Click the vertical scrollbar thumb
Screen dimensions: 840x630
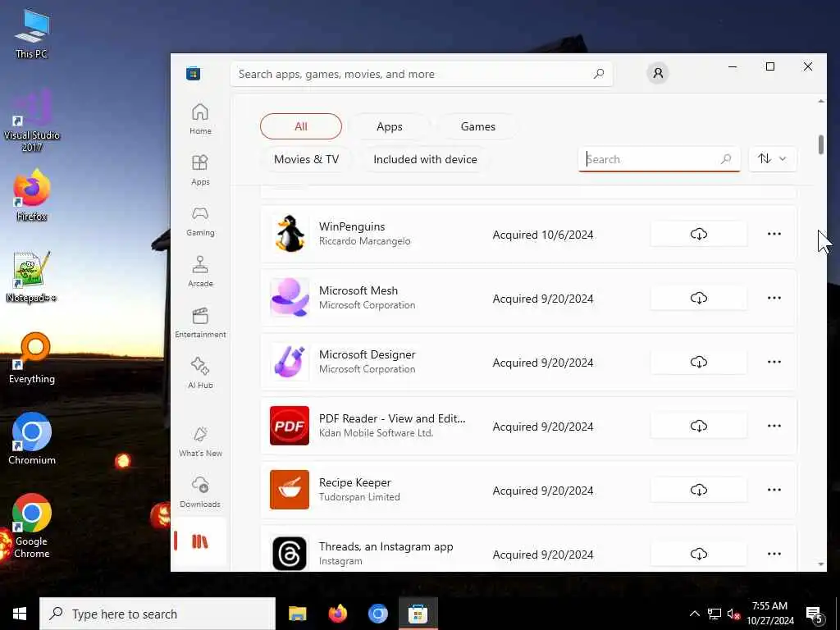(x=820, y=144)
